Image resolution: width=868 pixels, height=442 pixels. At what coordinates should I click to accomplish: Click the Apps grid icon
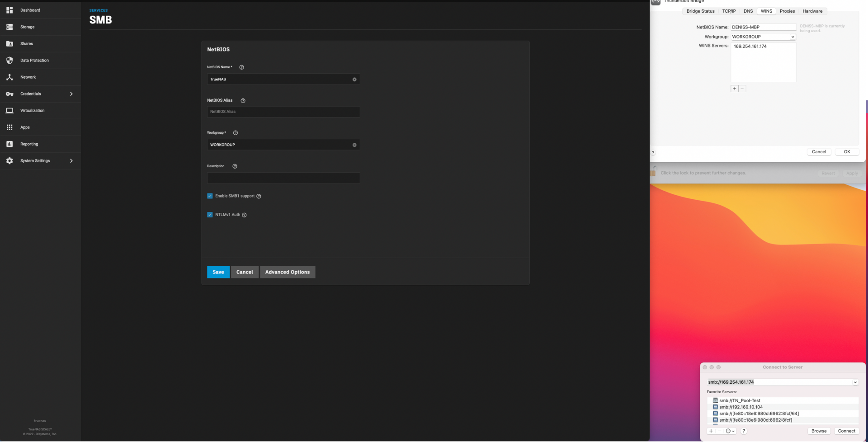click(x=9, y=127)
